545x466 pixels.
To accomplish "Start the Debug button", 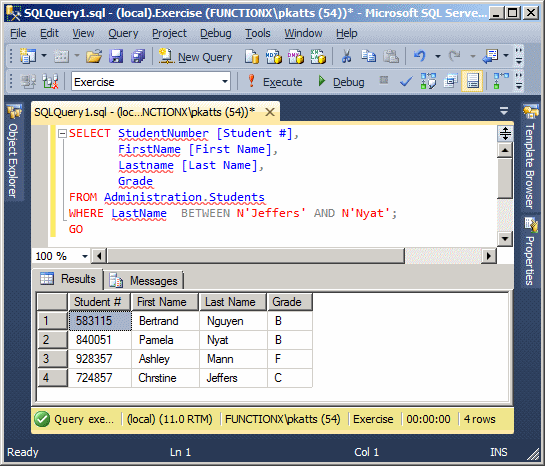I will (341, 82).
